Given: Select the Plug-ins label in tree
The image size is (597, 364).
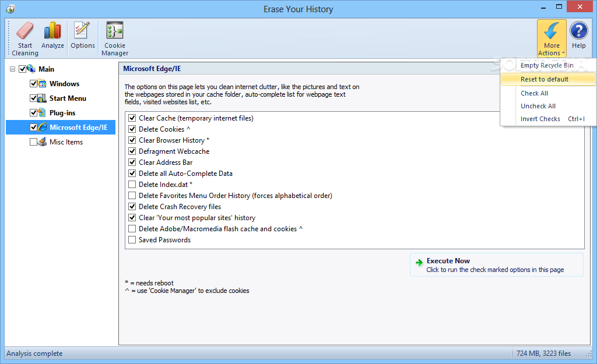Looking at the screenshot, I should (x=62, y=113).
